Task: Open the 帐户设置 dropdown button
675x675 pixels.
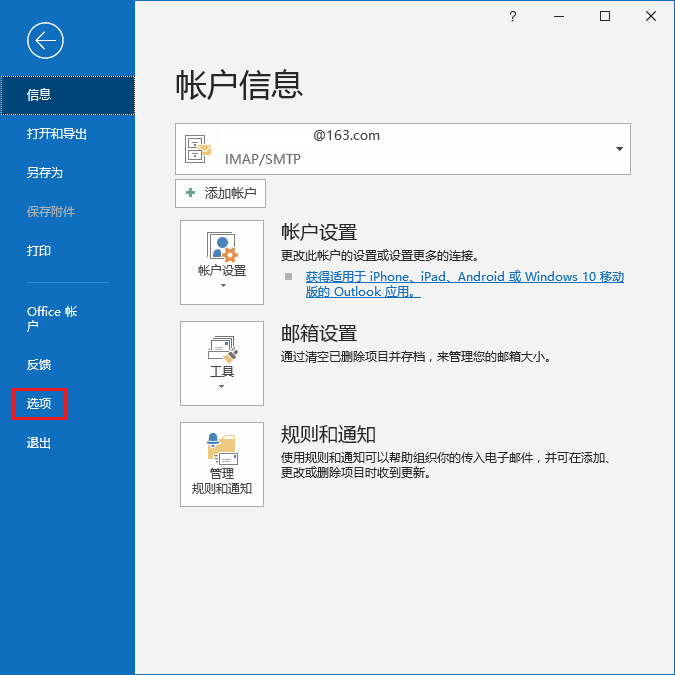Action: (222, 262)
